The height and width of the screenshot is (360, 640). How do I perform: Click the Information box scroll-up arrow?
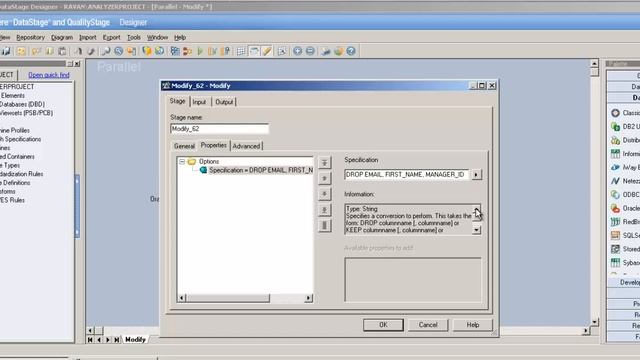click(x=476, y=209)
